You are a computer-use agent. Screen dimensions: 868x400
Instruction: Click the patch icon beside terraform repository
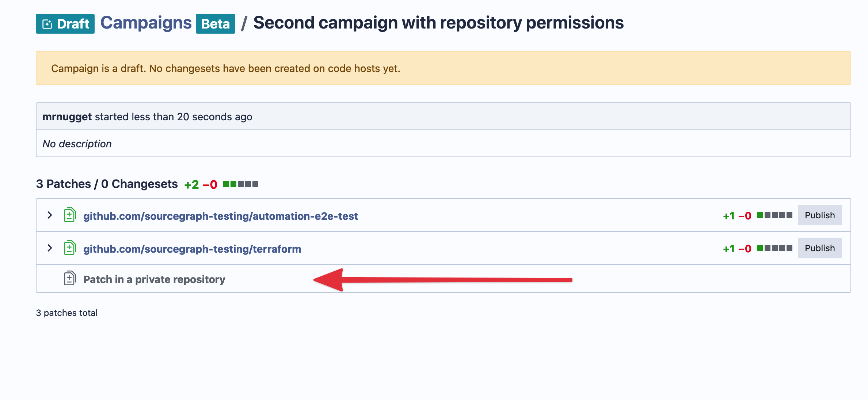[70, 248]
